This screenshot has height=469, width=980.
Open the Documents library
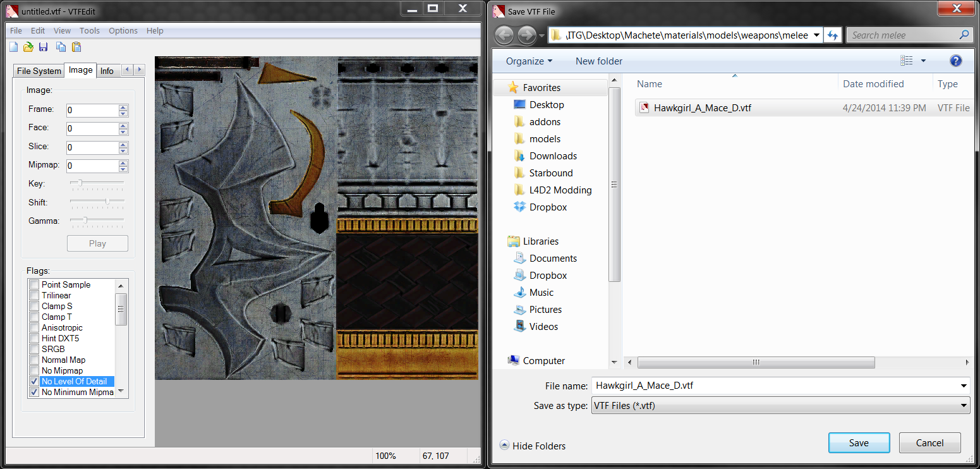click(553, 259)
